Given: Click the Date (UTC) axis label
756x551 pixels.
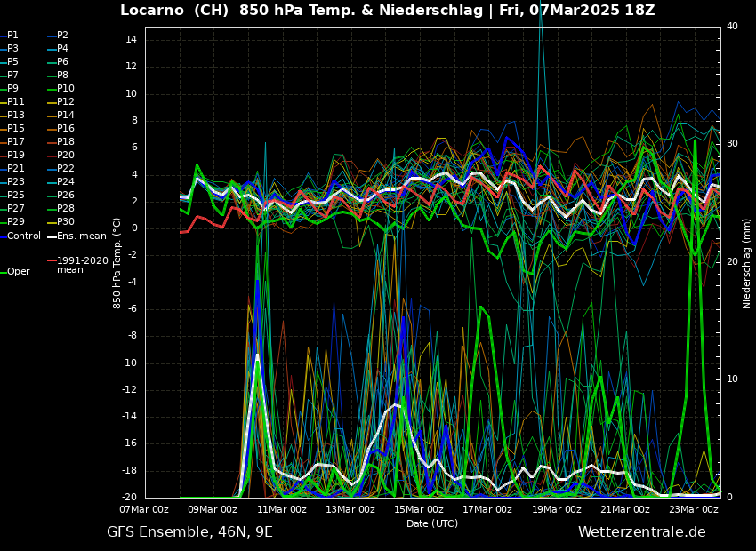Looking at the screenshot, I should 432,524.
